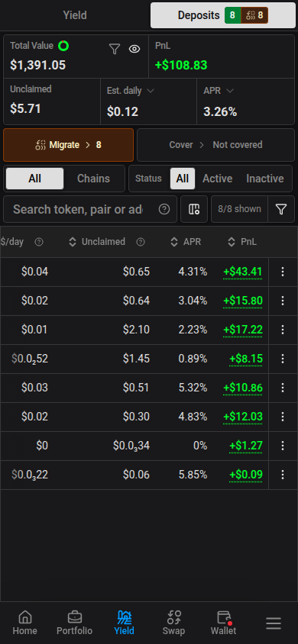
Task: Open the options menu for the +$10.86 row
Action: [x=283, y=388]
